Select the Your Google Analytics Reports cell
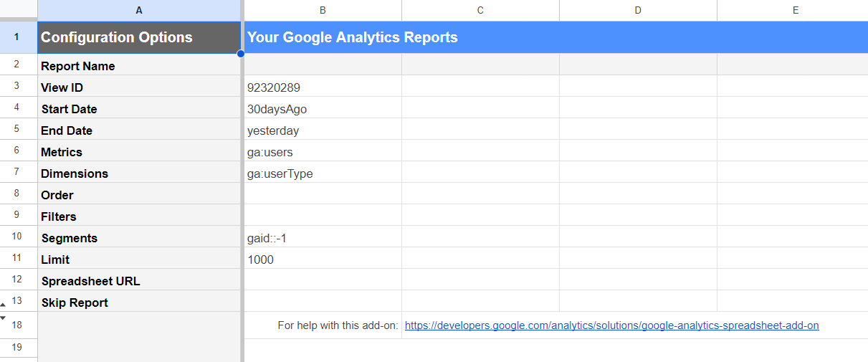 click(x=555, y=37)
